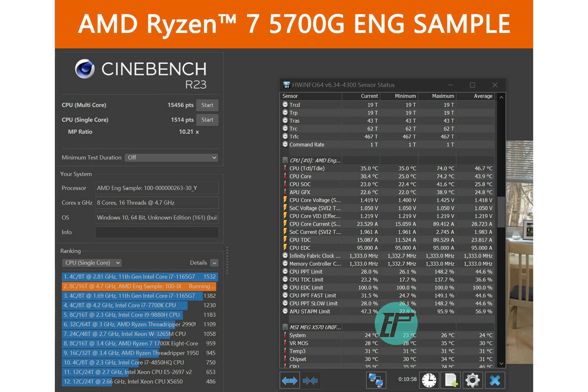Screen dimensions: 588x392
Task: Select the CPU Core Current row label
Action: [315, 224]
